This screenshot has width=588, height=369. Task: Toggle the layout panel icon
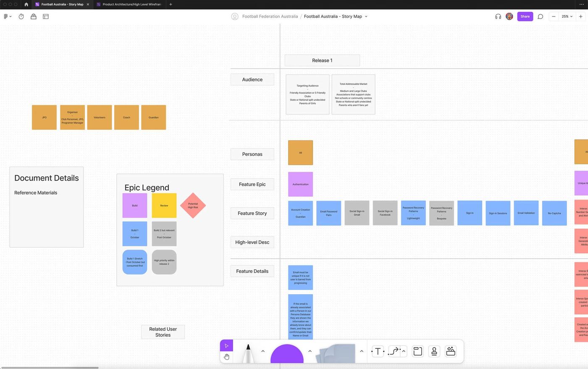[x=46, y=16]
